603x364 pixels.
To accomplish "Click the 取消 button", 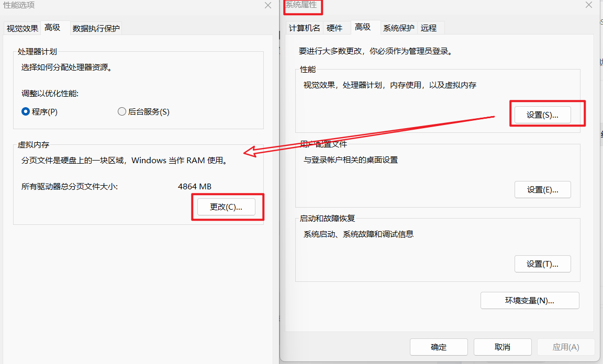I will [x=502, y=347].
